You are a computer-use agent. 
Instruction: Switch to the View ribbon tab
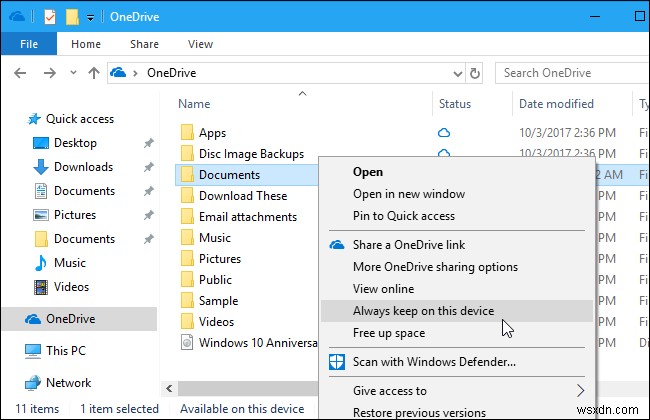click(x=200, y=44)
